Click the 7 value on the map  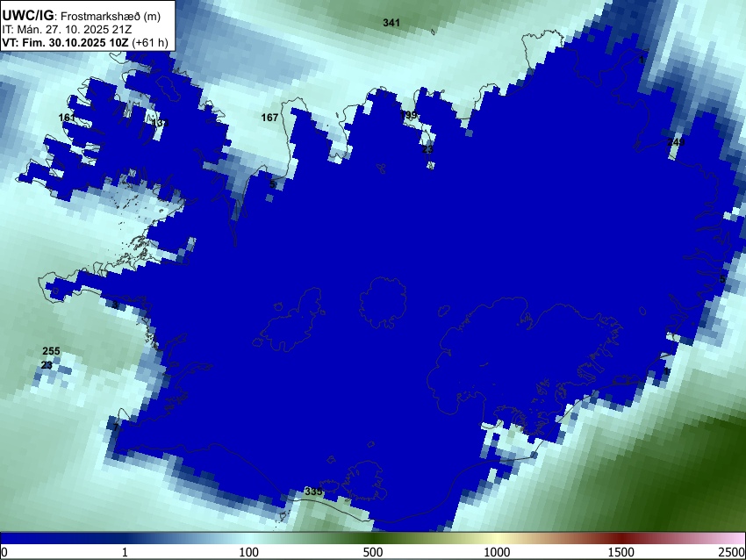pos(115,427)
